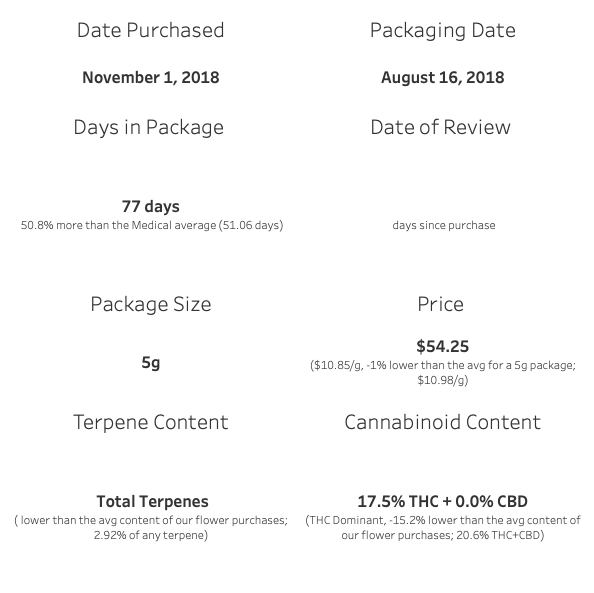Click the Price heading

click(440, 304)
